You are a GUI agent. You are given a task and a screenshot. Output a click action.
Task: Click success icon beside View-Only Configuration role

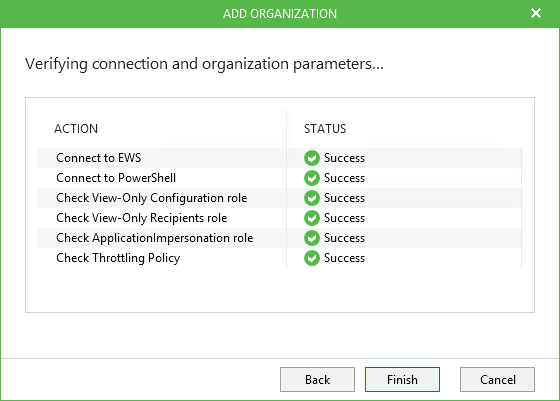[x=312, y=198]
